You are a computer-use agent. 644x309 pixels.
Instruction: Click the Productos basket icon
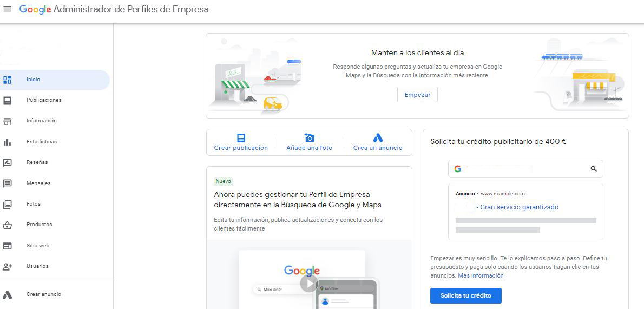(8, 225)
